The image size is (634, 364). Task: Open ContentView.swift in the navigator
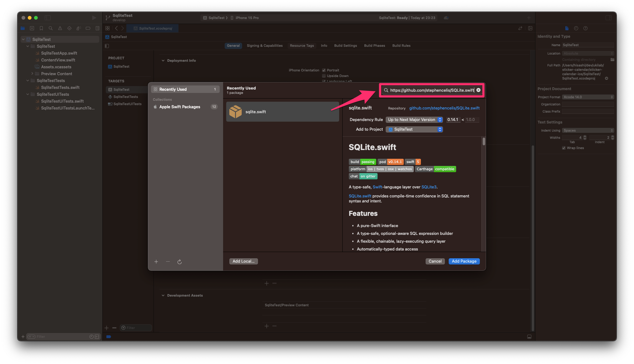tap(58, 60)
